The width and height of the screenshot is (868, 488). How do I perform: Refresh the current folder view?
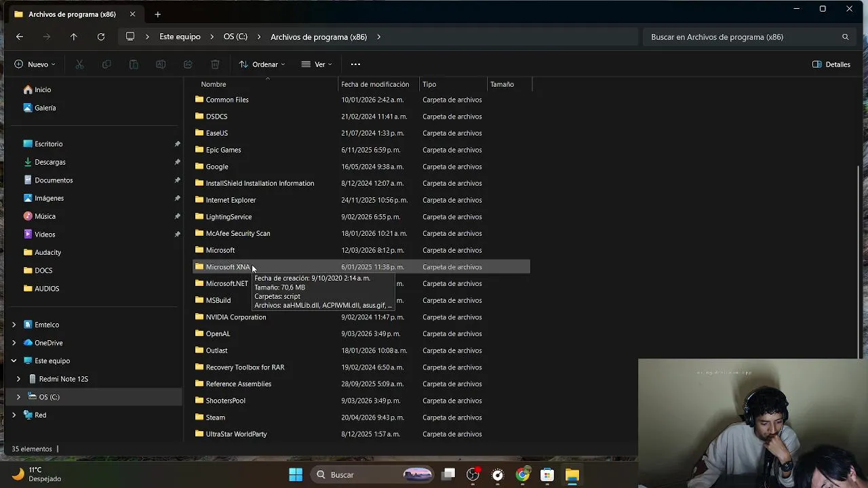coord(101,37)
